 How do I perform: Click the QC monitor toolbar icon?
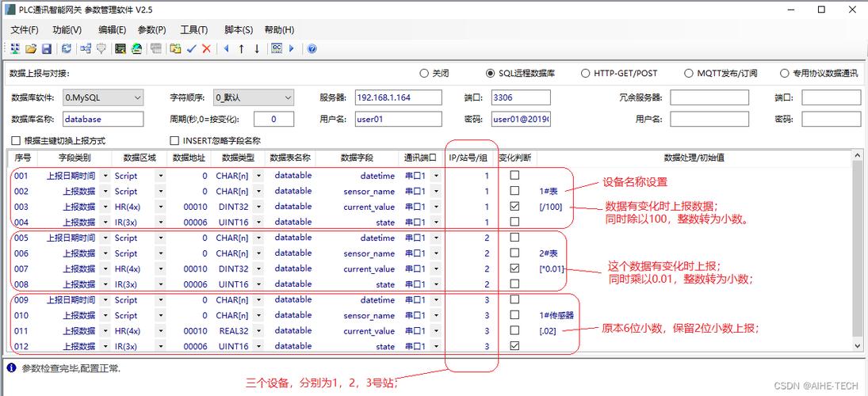[276, 48]
